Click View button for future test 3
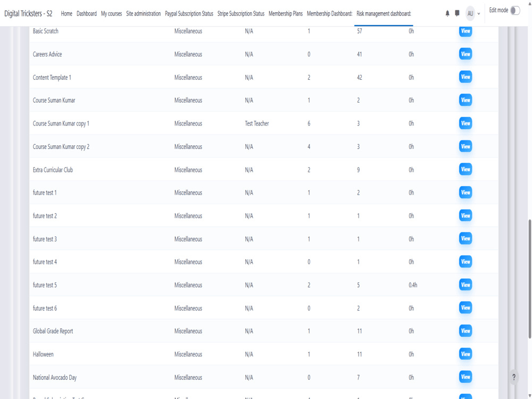 pyautogui.click(x=465, y=238)
